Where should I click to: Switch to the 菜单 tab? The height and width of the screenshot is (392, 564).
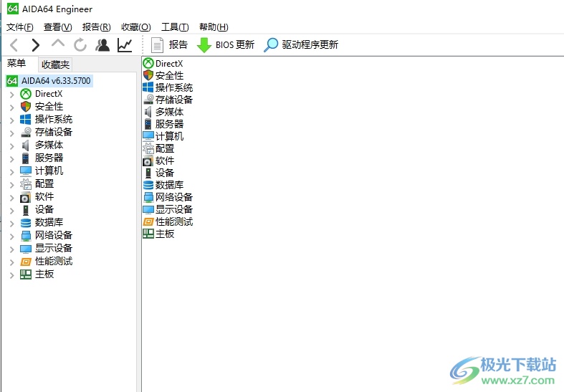click(16, 64)
